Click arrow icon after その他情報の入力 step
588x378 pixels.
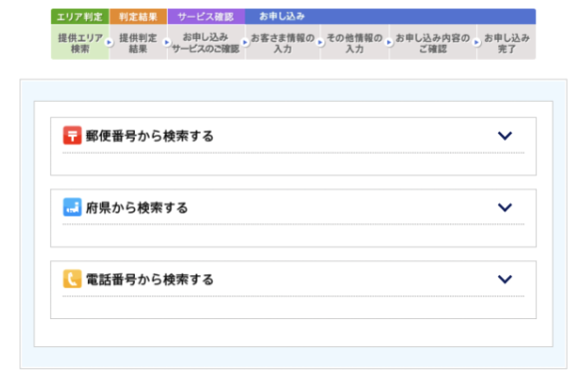click(389, 43)
